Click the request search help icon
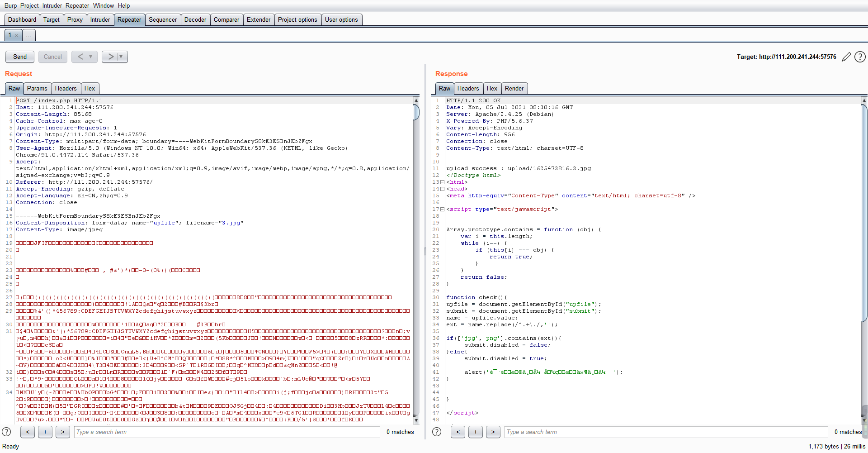This screenshot has height=453, width=868. click(6, 432)
